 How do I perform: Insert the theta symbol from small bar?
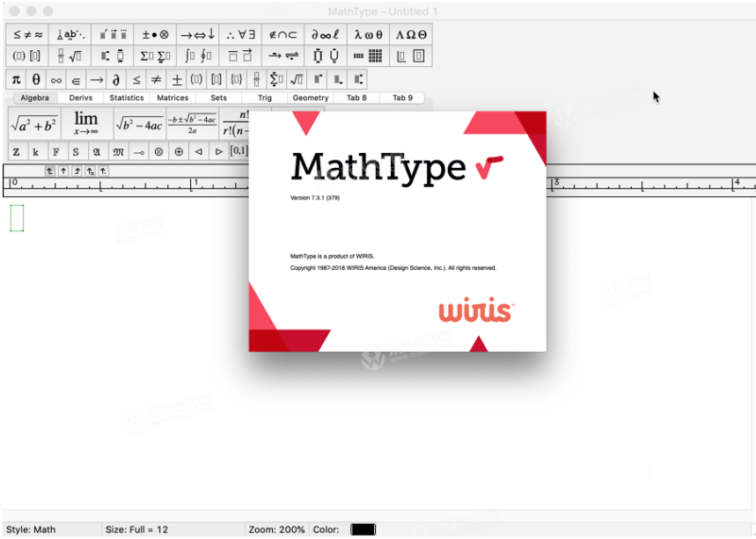36,79
